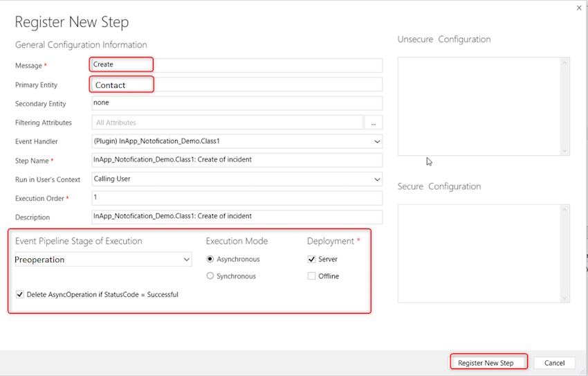Open the Event Pipeline Stage dropdown
Image resolution: width=588 pixels, height=376 pixels.
click(103, 259)
